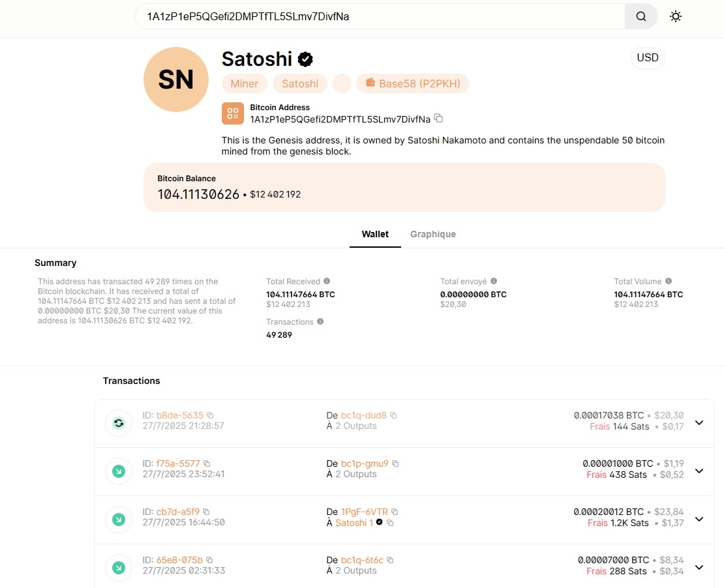Open the USD currency selector

pos(647,58)
